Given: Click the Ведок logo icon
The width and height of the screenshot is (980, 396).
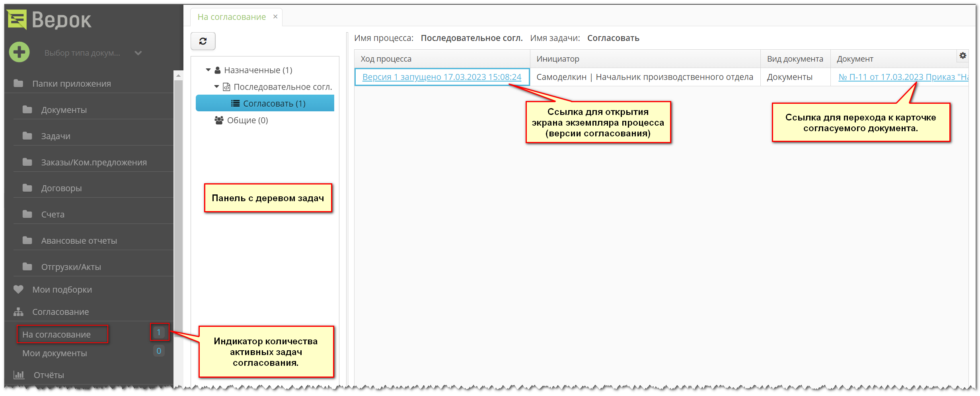Looking at the screenshot, I should [x=18, y=20].
